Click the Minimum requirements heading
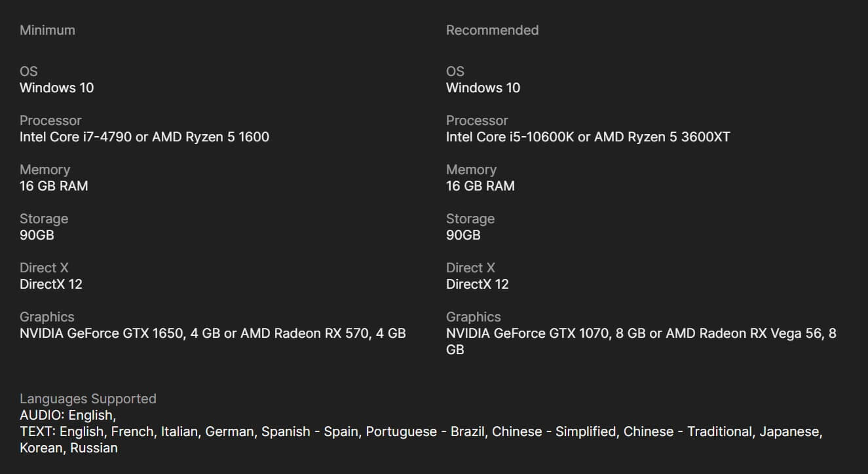The width and height of the screenshot is (868, 474). pos(47,30)
